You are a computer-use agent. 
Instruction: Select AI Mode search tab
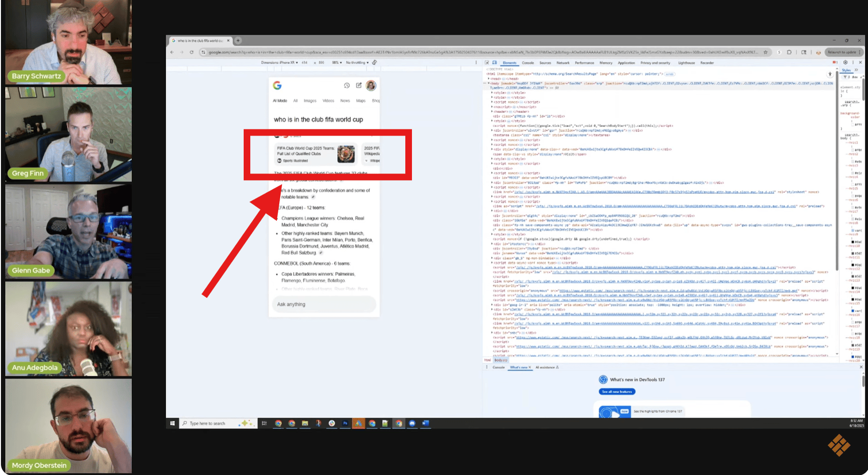pyautogui.click(x=280, y=100)
